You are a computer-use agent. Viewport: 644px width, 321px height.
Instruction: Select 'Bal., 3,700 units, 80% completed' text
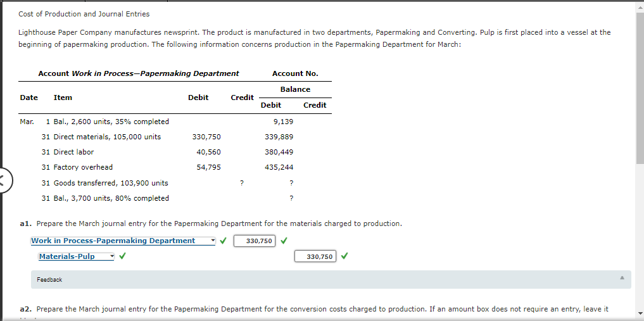point(111,198)
